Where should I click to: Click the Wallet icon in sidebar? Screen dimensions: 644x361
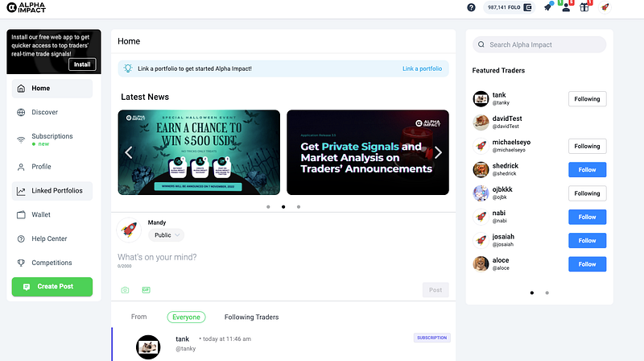pos(21,214)
